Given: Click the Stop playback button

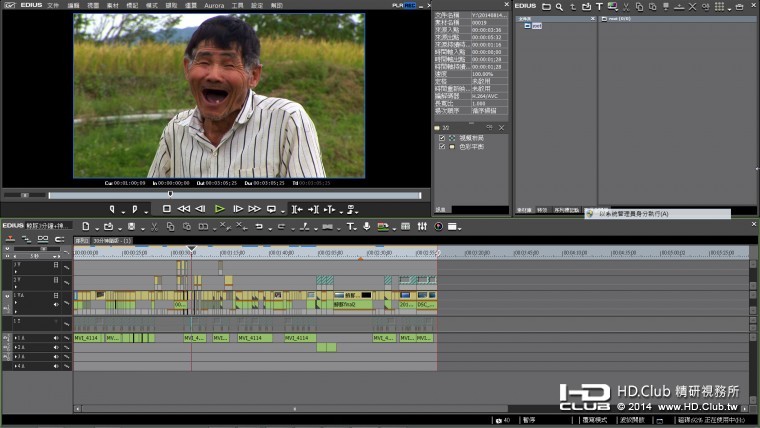Looking at the screenshot, I should pos(167,209).
